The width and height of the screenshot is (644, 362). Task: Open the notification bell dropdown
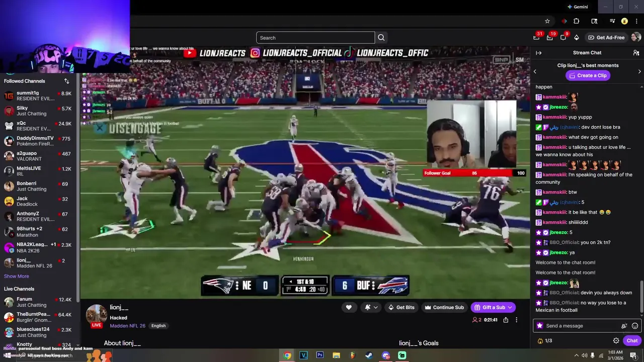(371, 307)
